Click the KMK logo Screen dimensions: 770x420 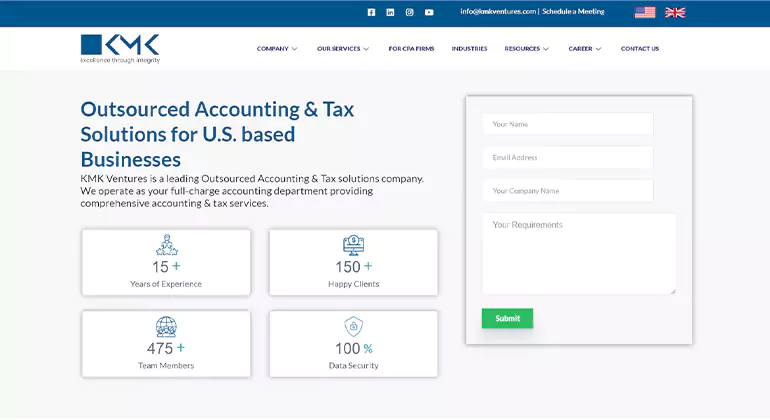pyautogui.click(x=120, y=48)
